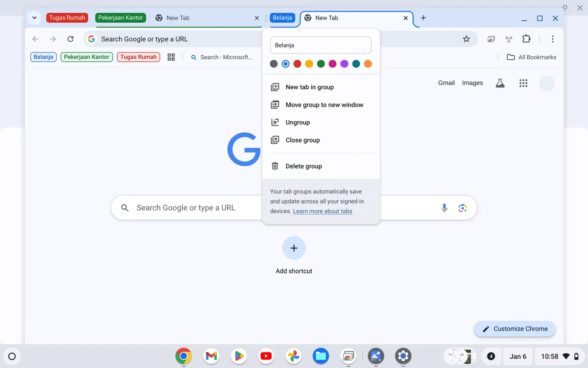
Task: Start voice search with microphone icon
Action: (444, 208)
